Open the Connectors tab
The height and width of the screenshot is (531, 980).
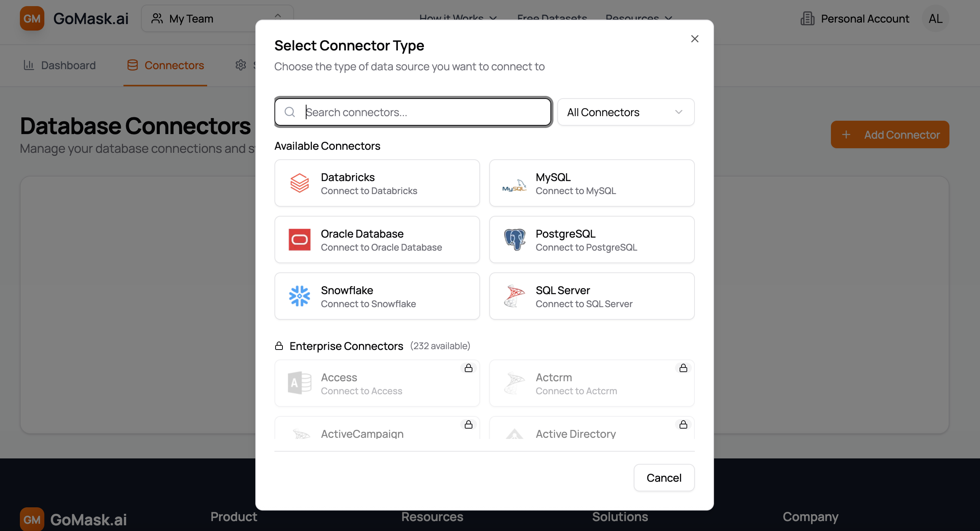tap(165, 65)
